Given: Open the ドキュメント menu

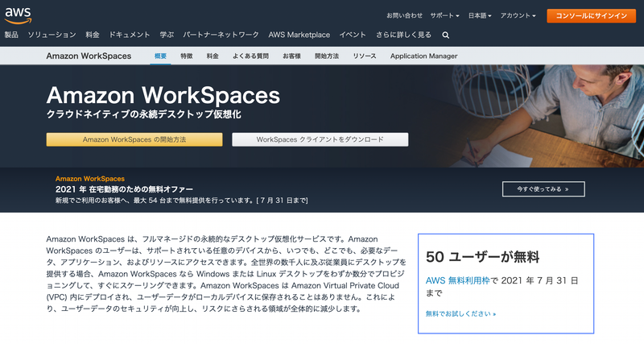Looking at the screenshot, I should click(x=130, y=35).
